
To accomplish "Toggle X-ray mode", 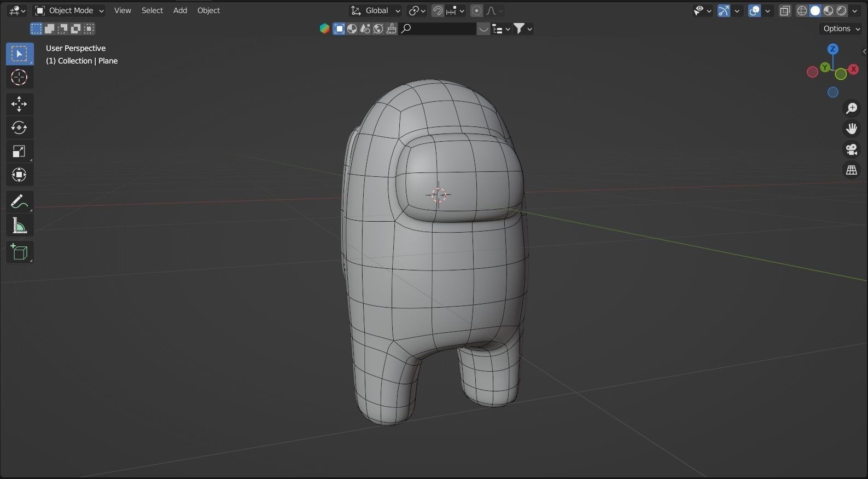I will pos(785,10).
